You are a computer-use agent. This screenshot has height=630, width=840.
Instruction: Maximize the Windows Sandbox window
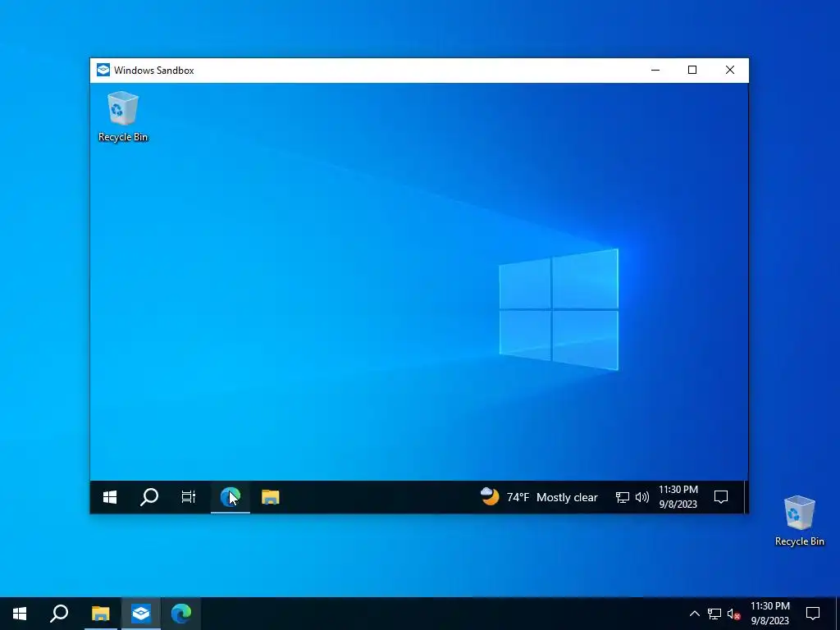click(x=692, y=71)
